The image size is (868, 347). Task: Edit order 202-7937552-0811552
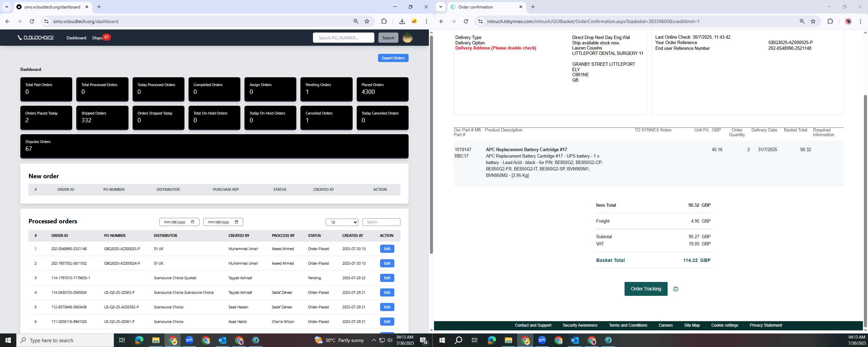point(387,263)
